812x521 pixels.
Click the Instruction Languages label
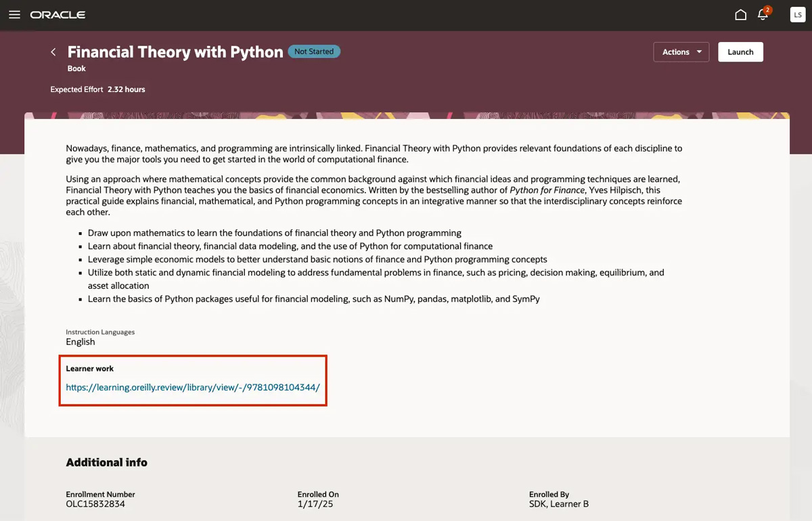pyautogui.click(x=100, y=332)
